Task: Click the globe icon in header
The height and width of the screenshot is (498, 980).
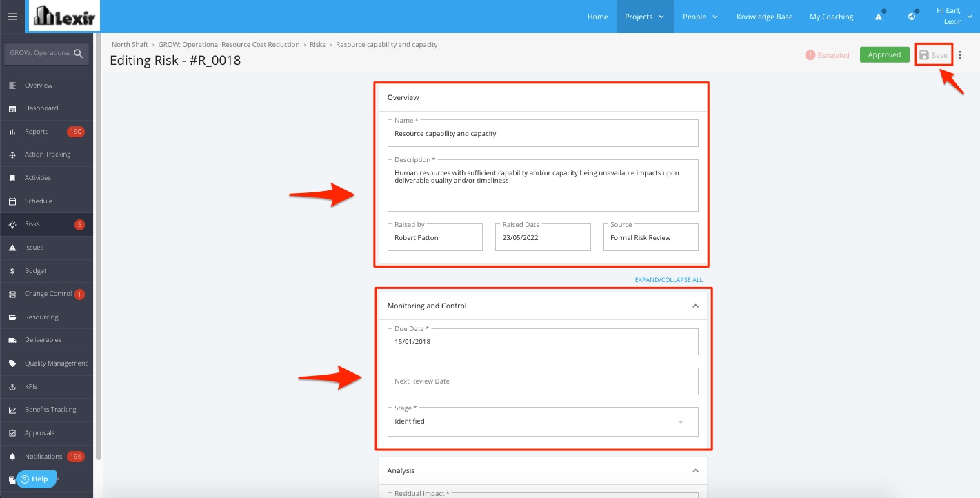Action: 912,17
